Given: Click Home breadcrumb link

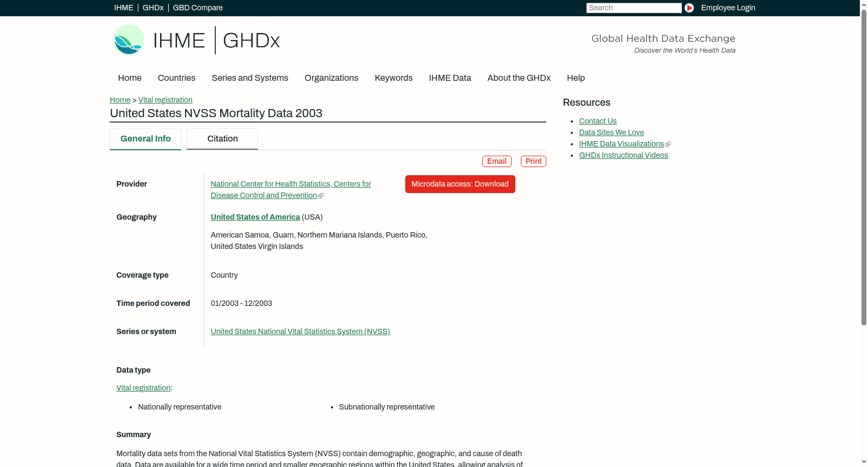Looking at the screenshot, I should pos(120,100).
